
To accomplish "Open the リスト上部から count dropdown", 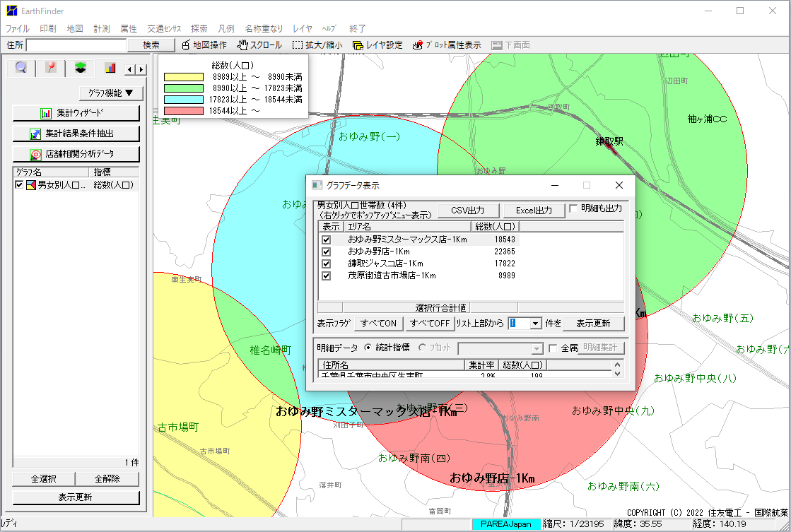I will coord(536,324).
